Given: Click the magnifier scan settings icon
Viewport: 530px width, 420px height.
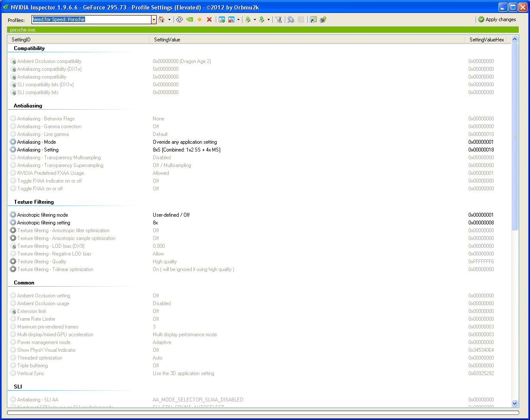Looking at the screenshot, I should (291, 19).
